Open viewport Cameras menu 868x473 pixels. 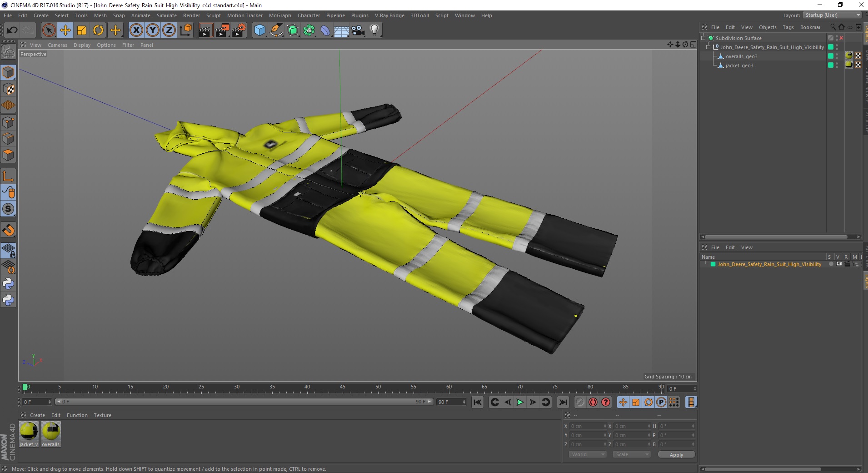point(57,45)
